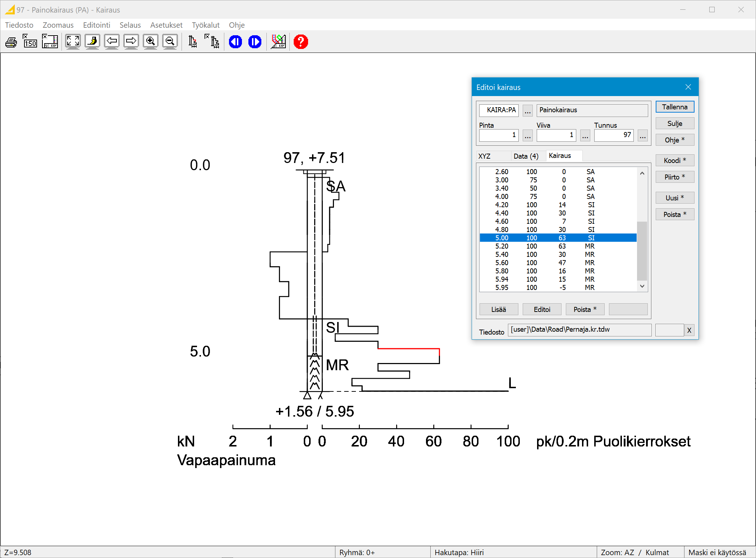Open browse button next to KAIRA:PA field
Viewport: 756px width, 558px height.
click(527, 110)
